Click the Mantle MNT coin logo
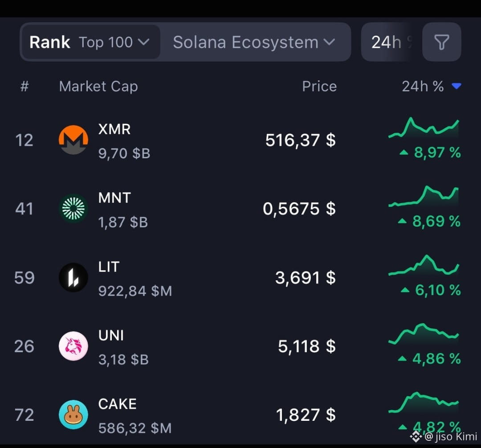 tap(73, 209)
